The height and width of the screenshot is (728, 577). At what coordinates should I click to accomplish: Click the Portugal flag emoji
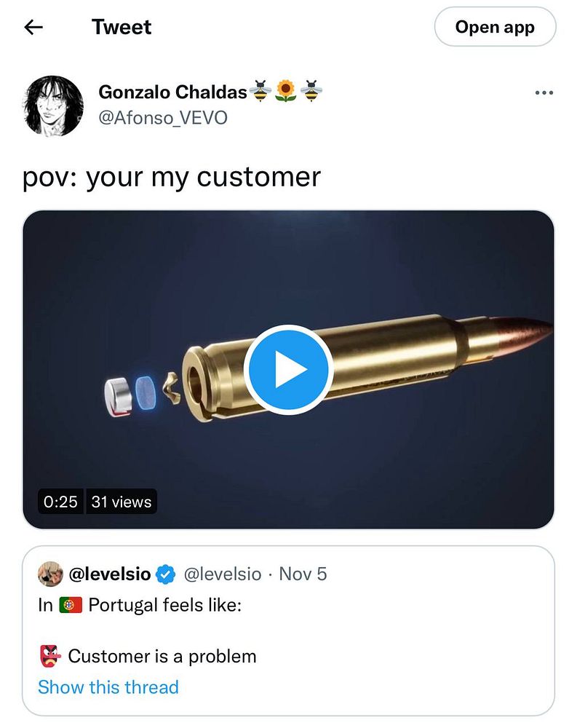tap(71, 606)
